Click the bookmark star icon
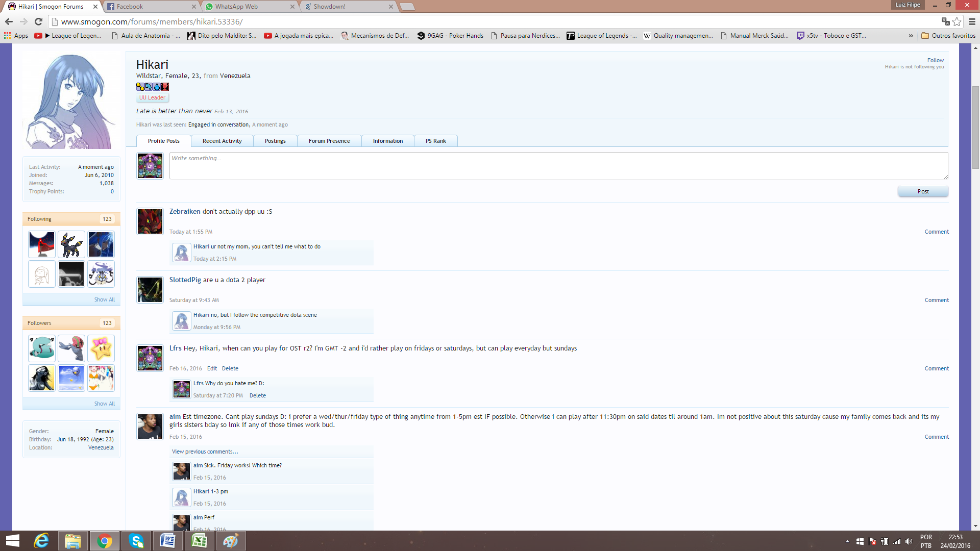980x551 pixels. [x=957, y=21]
